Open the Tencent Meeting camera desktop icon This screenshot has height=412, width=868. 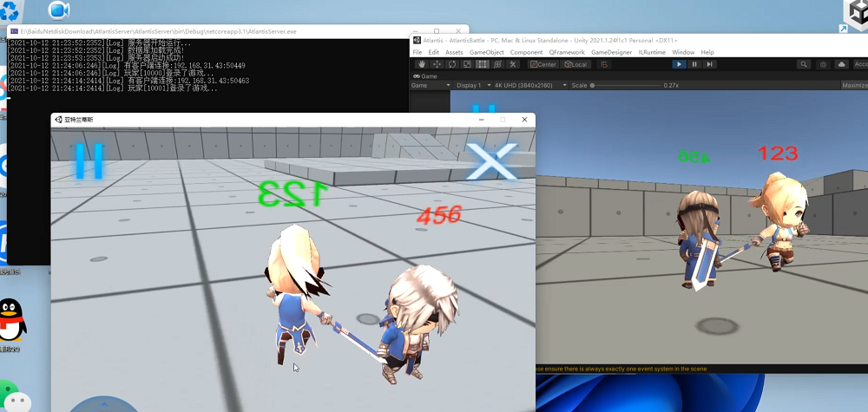point(59,10)
